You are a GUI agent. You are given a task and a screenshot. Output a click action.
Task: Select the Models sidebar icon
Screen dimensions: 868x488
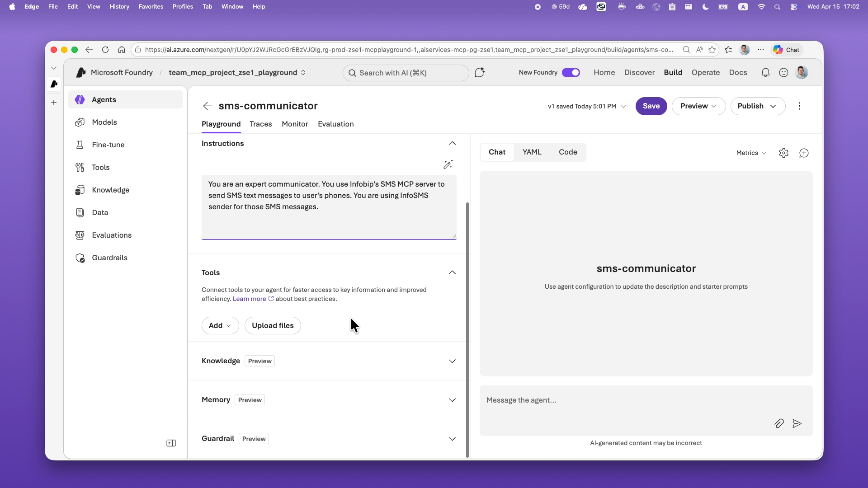coord(80,122)
